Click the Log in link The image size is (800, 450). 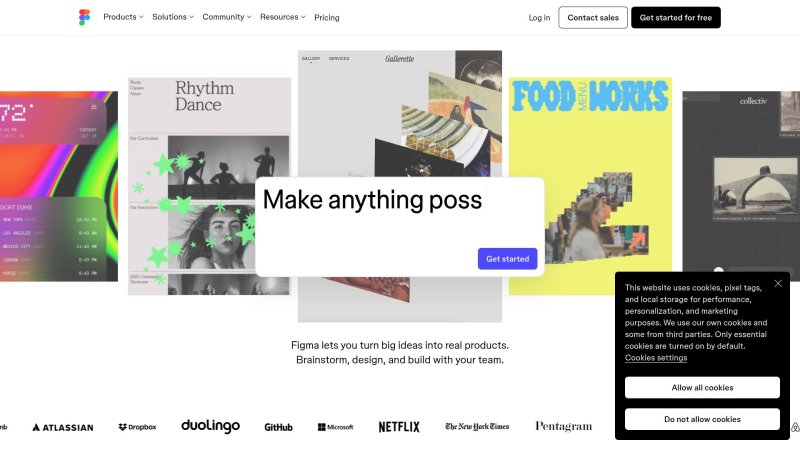coord(539,18)
